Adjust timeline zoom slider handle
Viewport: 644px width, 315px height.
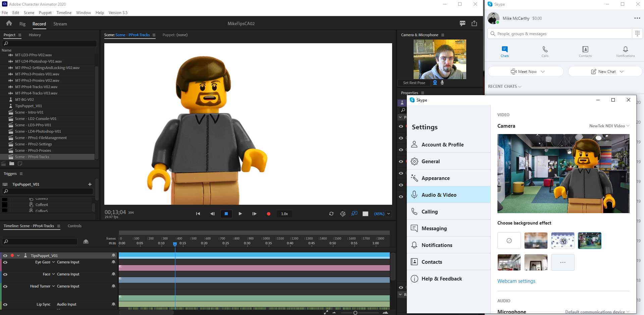tap(355, 313)
